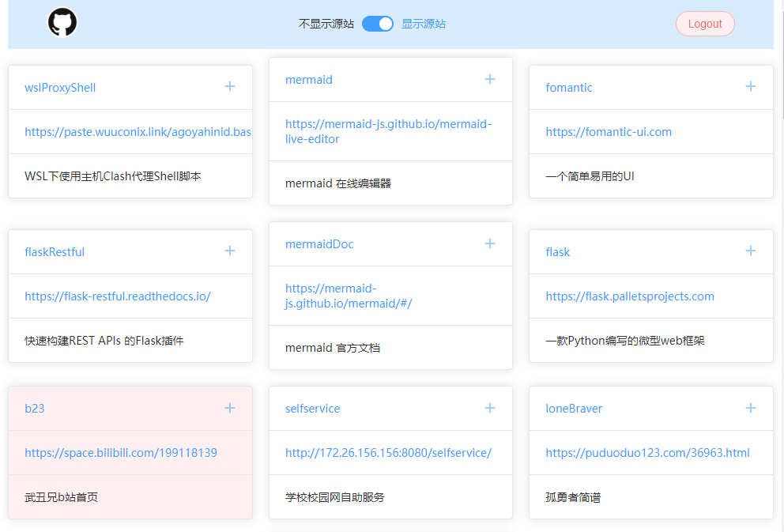Toggle the source site display switch
Image resolution: width=784 pixels, height=532 pixels.
click(x=378, y=24)
